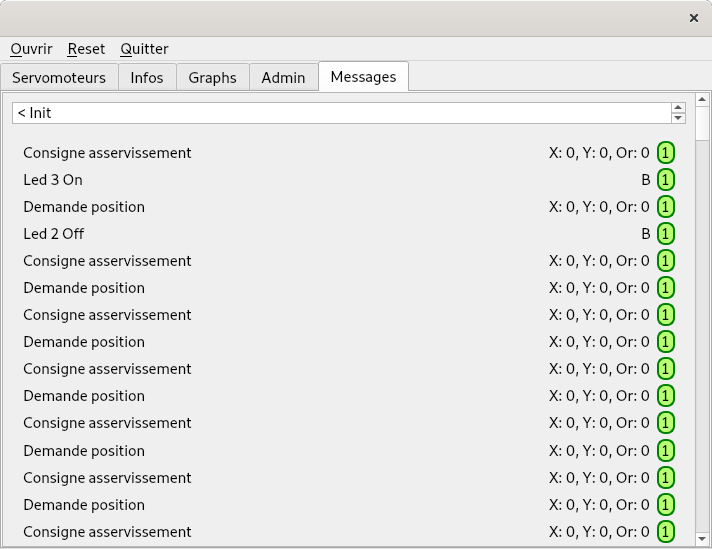Click green badge beside Led 3 On

coord(666,180)
